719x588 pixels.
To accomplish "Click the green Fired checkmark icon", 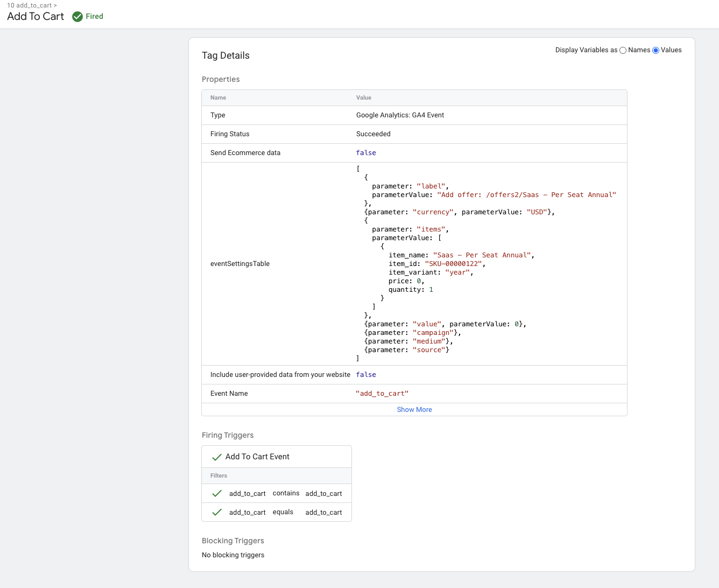I will [77, 17].
